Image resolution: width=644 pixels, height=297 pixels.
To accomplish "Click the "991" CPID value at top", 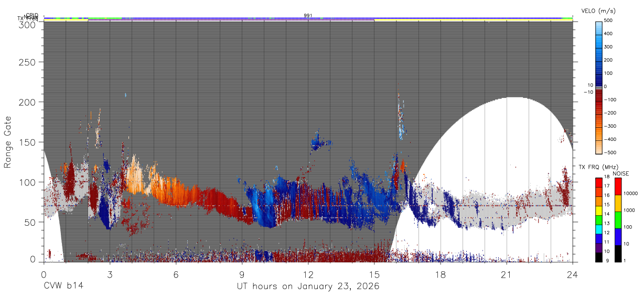I will click(308, 16).
